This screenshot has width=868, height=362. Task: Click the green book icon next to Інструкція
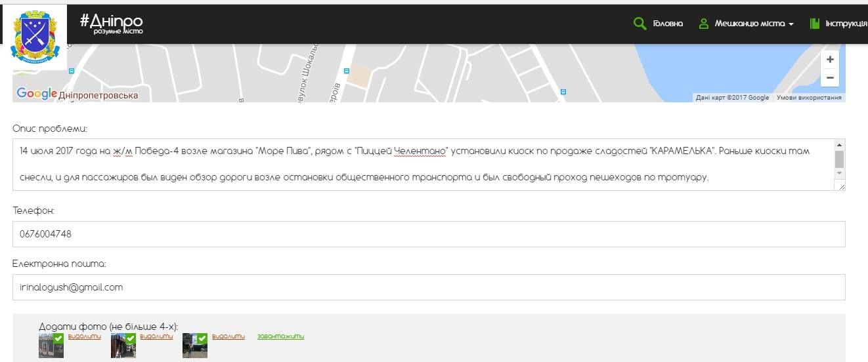click(815, 24)
